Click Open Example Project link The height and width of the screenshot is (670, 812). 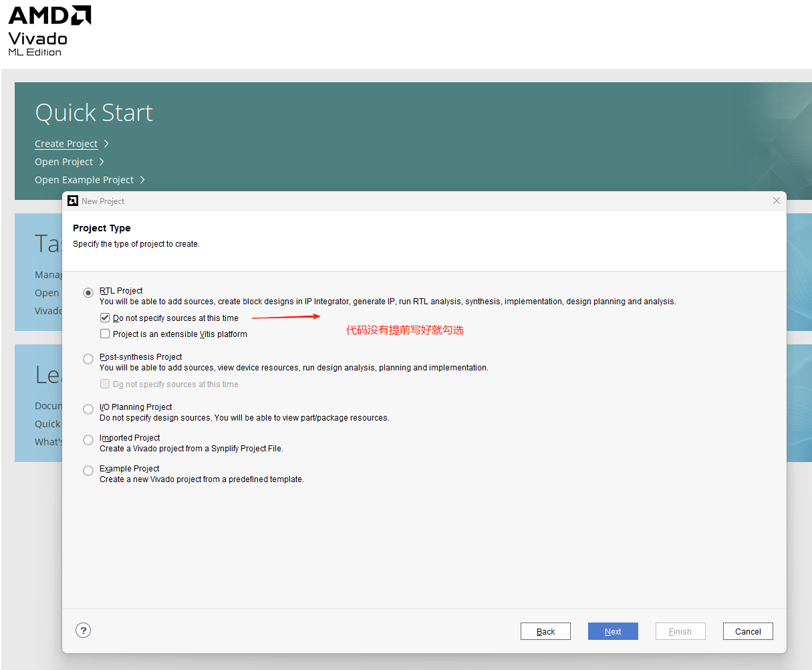(84, 180)
